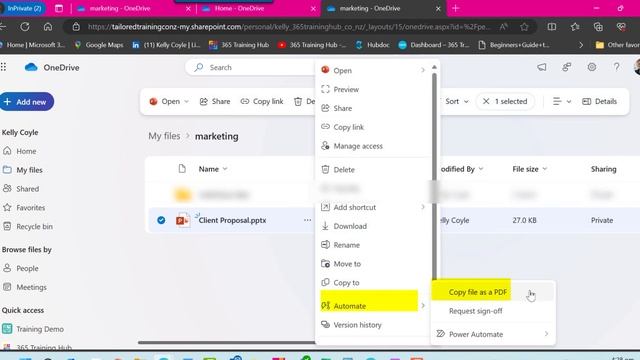Go to Shared in the sidebar

27,189
